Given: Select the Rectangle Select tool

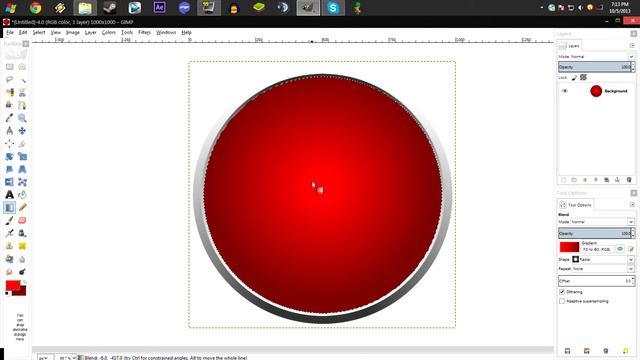Looking at the screenshot, I should click(x=9, y=67).
